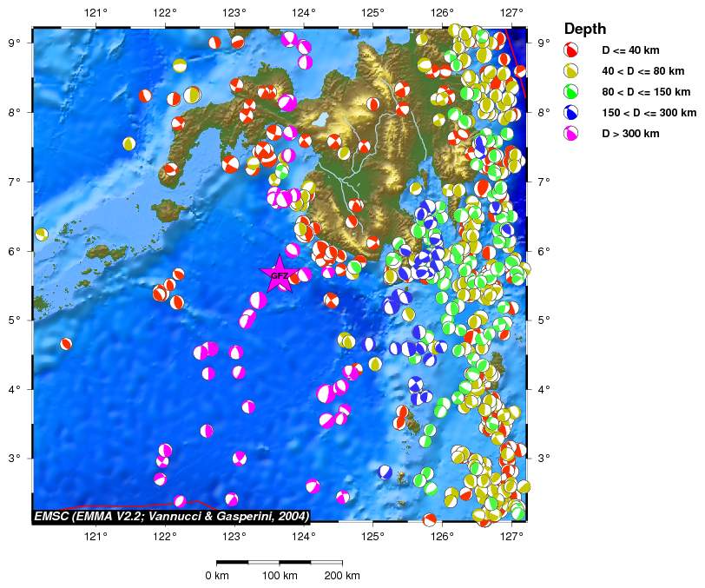Click the yellow beachball legend icon
The image size is (705, 588).
coord(572,71)
